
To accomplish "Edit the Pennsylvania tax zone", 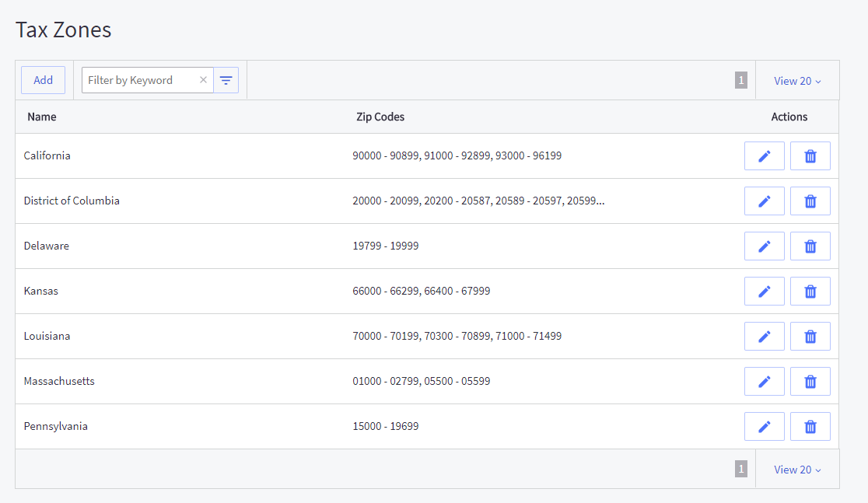I will (x=764, y=427).
